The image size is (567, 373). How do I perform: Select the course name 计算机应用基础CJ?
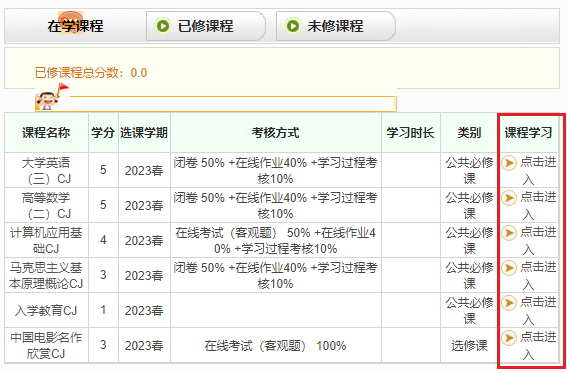[x=46, y=240]
